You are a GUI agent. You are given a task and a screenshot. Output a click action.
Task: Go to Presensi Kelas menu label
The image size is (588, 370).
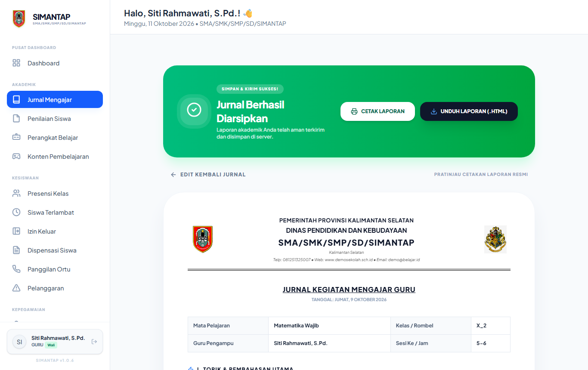tap(48, 193)
